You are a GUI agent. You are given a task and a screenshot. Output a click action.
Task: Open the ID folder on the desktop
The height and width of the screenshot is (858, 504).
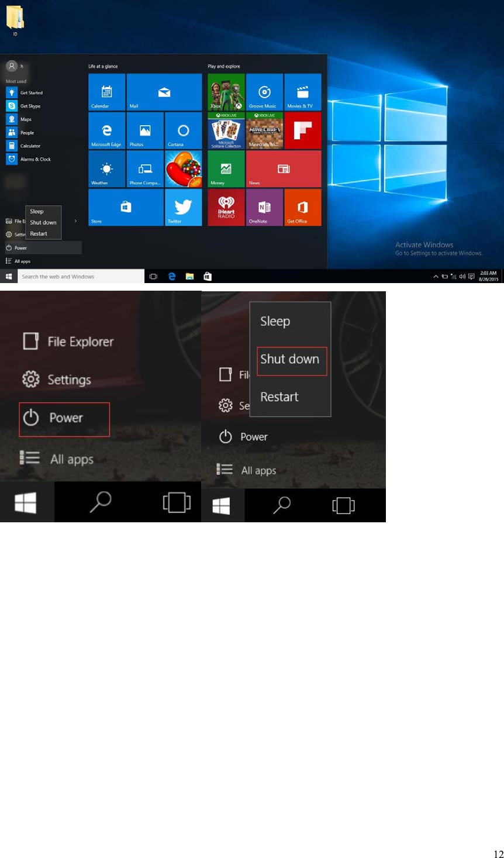[x=15, y=20]
